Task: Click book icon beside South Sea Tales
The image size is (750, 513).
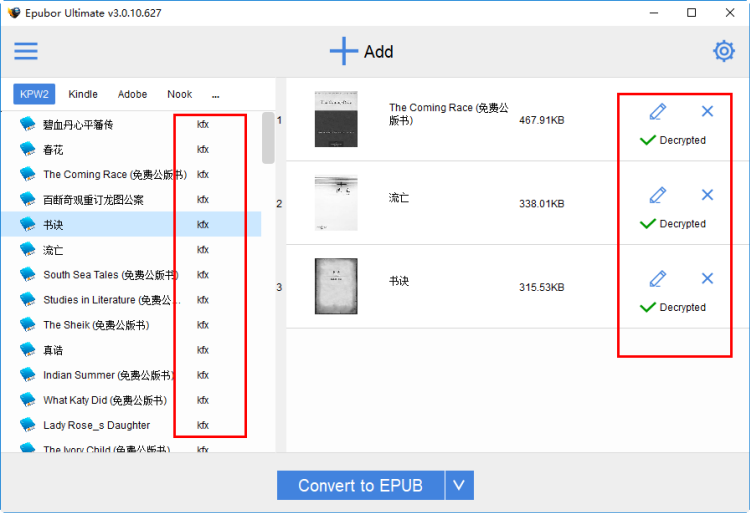Action: coord(27,274)
